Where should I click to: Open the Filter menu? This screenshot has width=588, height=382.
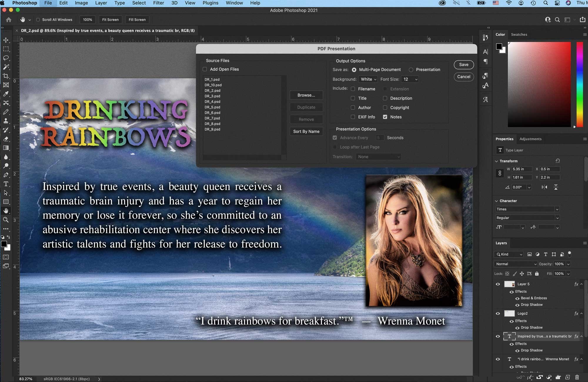[158, 3]
